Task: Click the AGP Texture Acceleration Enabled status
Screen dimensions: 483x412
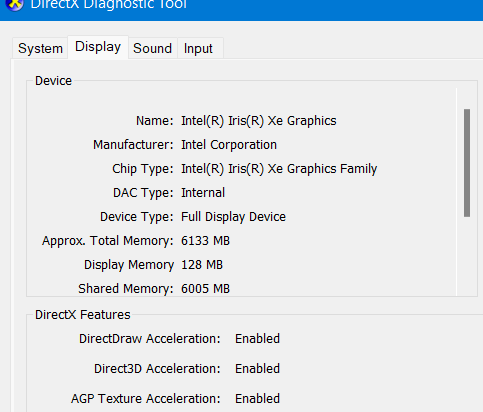Action: pyautogui.click(x=257, y=399)
